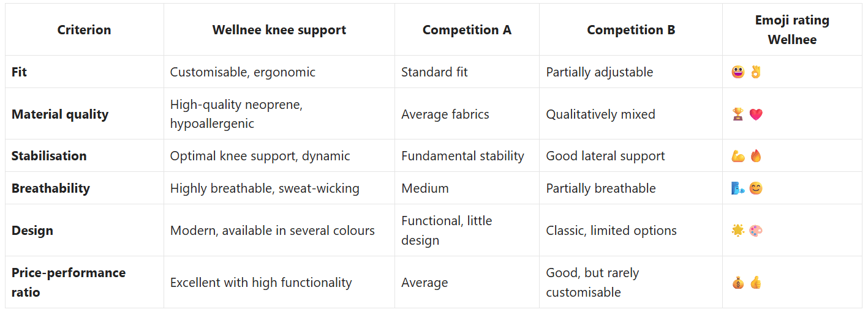Select the Wellnee knee support column header

[279, 30]
